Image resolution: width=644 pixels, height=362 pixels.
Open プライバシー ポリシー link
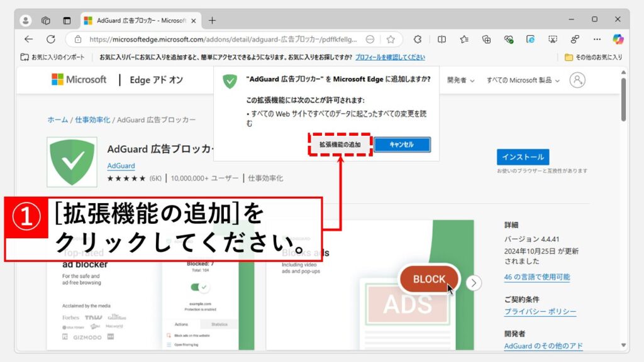[x=540, y=312]
